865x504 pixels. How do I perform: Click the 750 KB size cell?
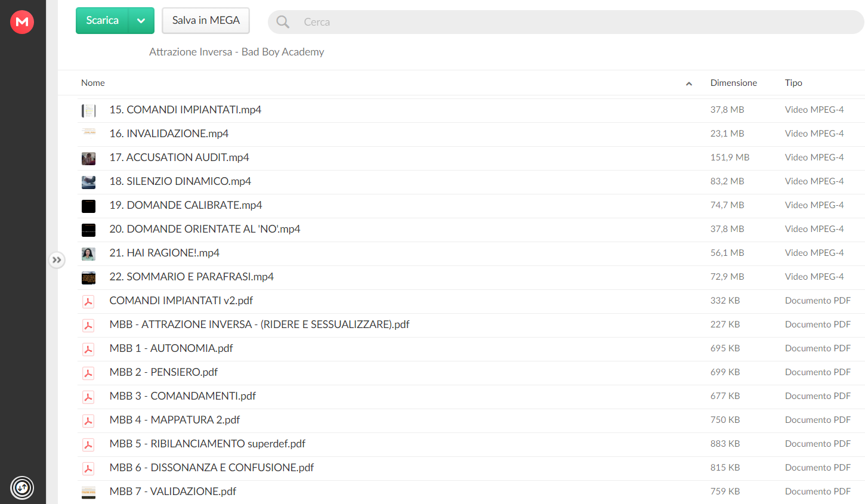point(725,420)
